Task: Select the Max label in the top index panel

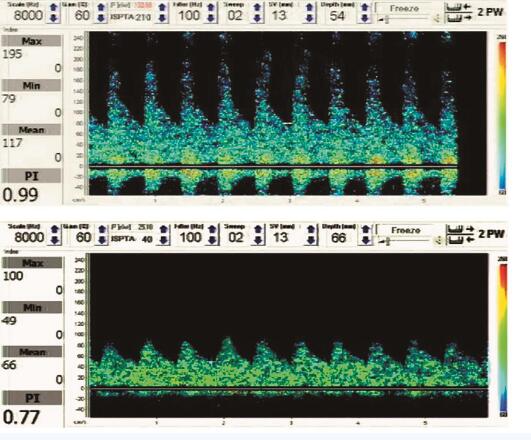Action: pos(31,41)
